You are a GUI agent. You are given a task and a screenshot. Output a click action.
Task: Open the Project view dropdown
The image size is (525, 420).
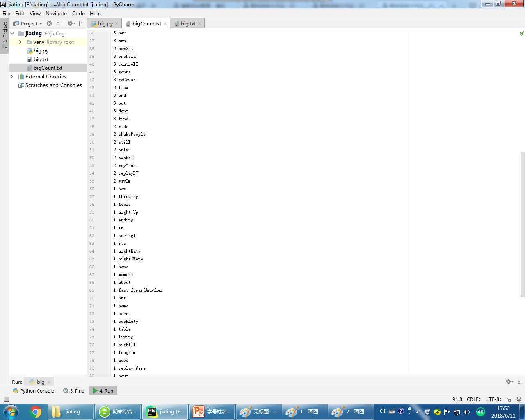click(x=28, y=23)
